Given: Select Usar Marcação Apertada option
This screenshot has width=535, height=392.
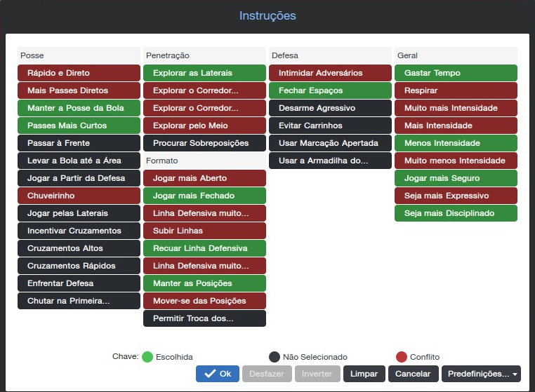Looking at the screenshot, I should (x=330, y=143).
